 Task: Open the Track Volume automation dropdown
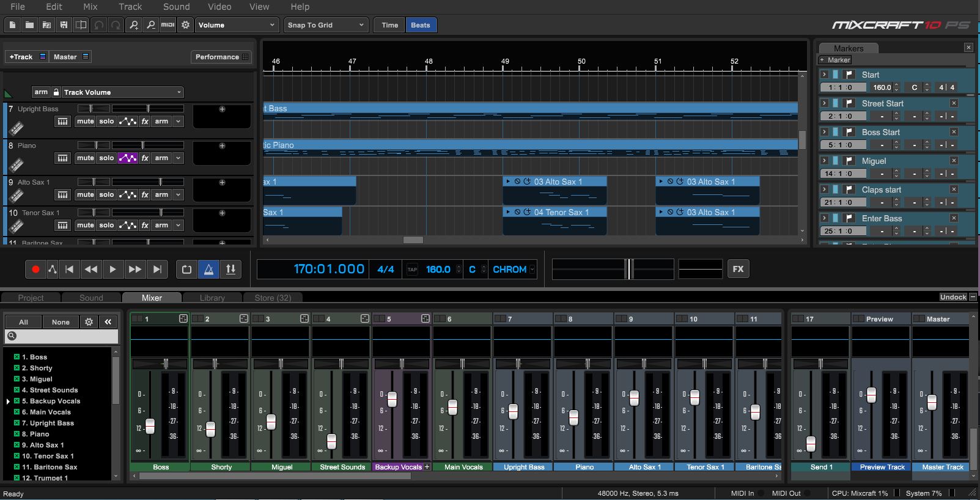(x=122, y=92)
